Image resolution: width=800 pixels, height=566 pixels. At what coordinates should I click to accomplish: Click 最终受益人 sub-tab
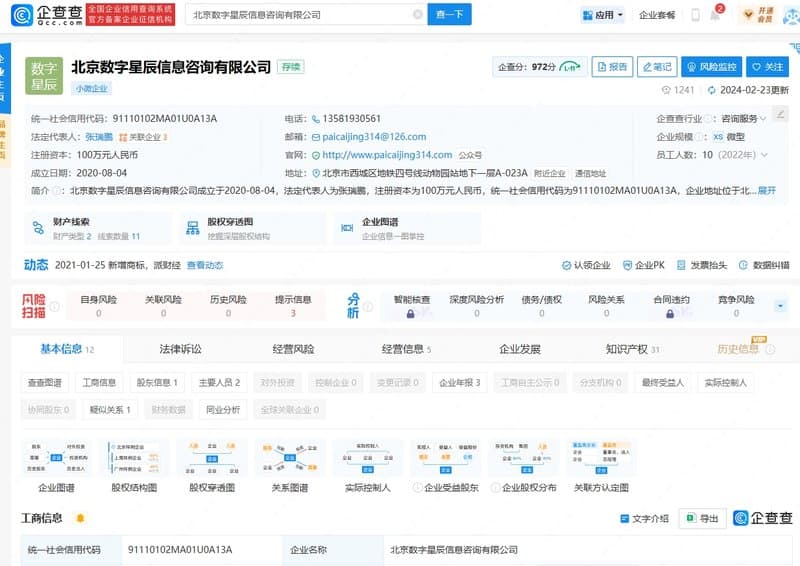pos(662,382)
